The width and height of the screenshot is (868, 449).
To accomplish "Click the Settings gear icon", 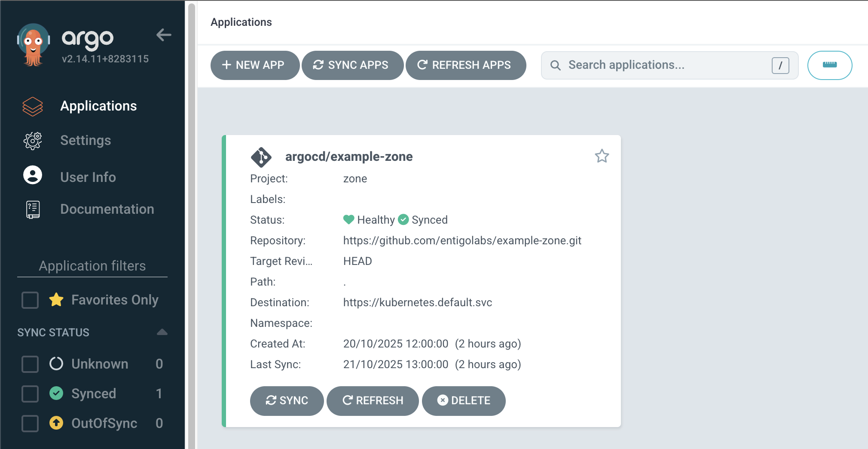I will tap(33, 141).
